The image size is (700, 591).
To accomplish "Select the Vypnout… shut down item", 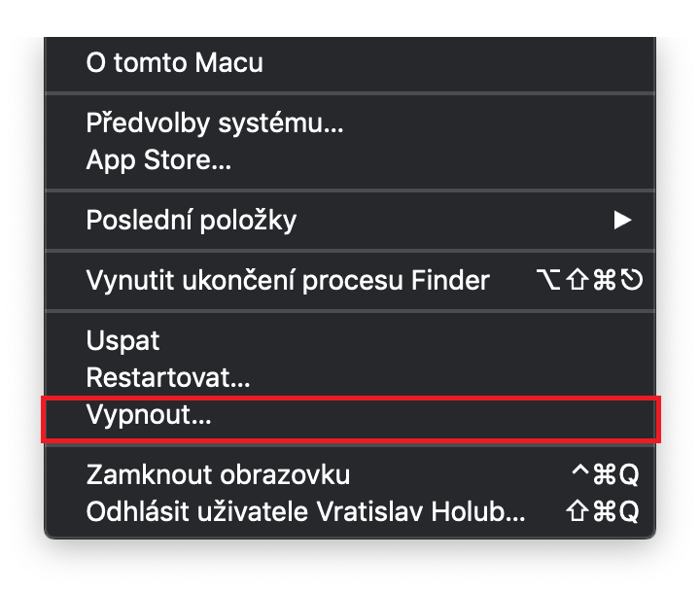I will point(149,415).
